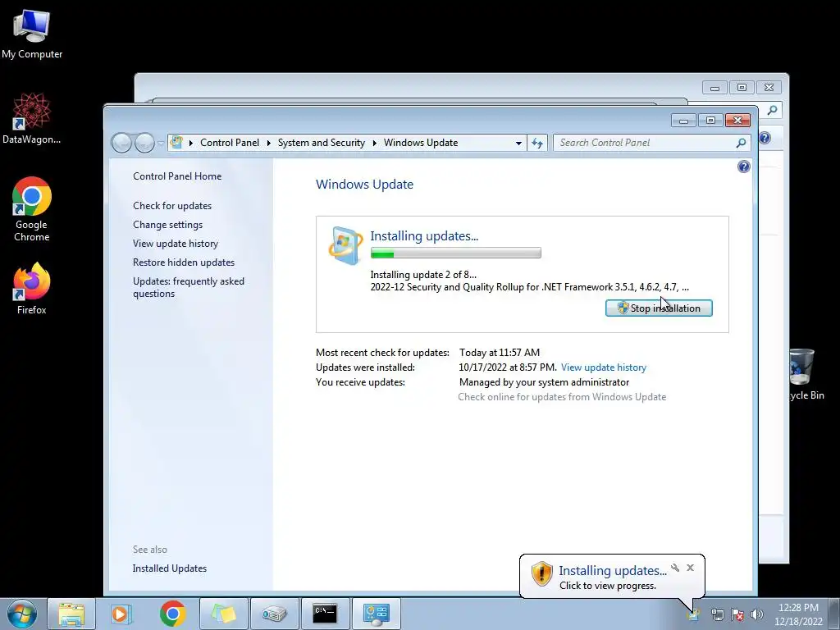Open the Recycle Bin desktop icon
The width and height of the screenshot is (840, 630).
pyautogui.click(x=806, y=374)
